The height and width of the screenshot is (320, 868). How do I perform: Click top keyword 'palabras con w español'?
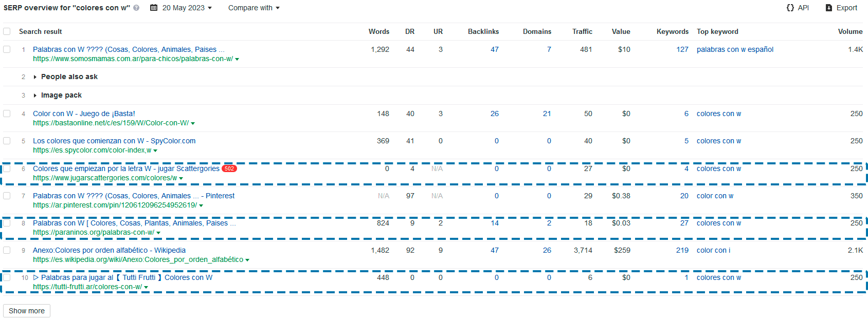[x=735, y=49]
